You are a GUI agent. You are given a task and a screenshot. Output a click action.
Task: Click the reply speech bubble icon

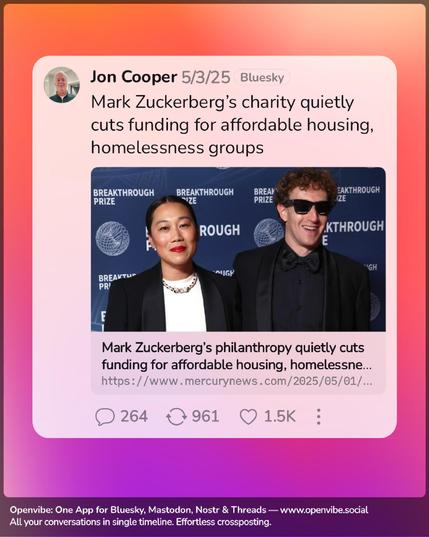(105, 417)
